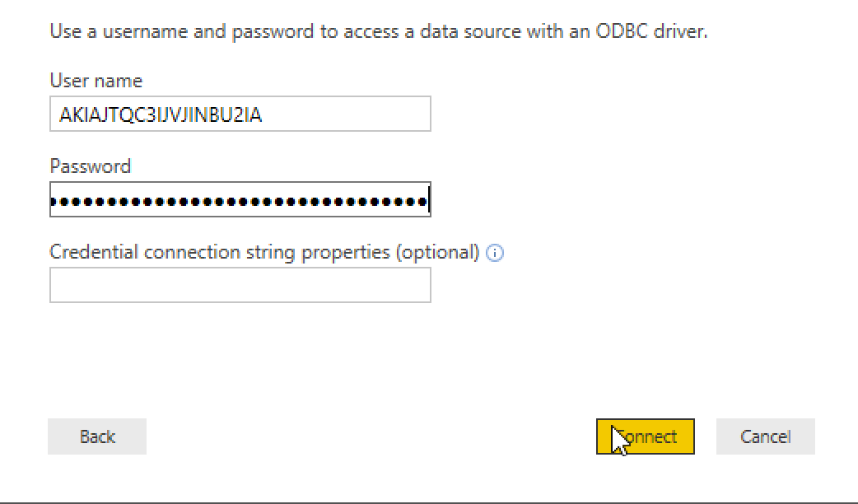The height and width of the screenshot is (504, 858).
Task: Go to previous step with Back button
Action: pos(97,436)
